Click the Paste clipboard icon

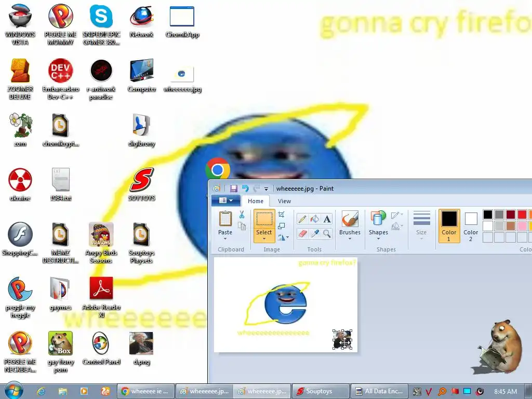[x=225, y=219]
